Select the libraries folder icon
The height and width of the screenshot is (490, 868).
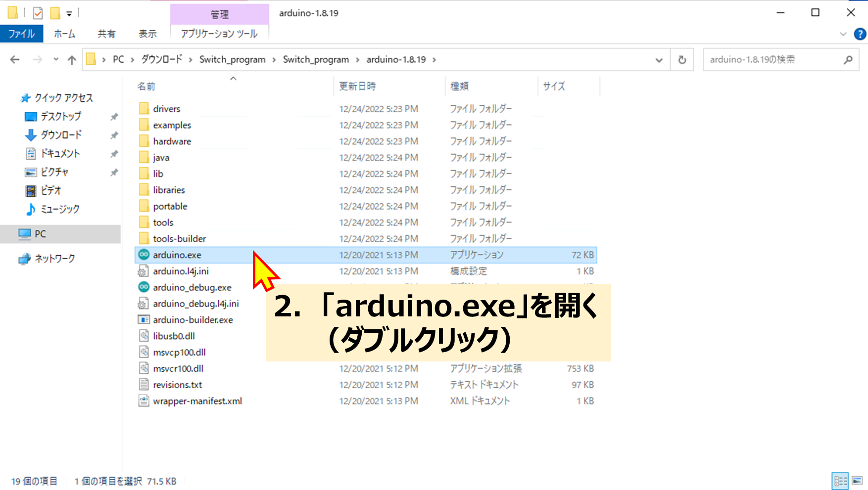point(144,190)
